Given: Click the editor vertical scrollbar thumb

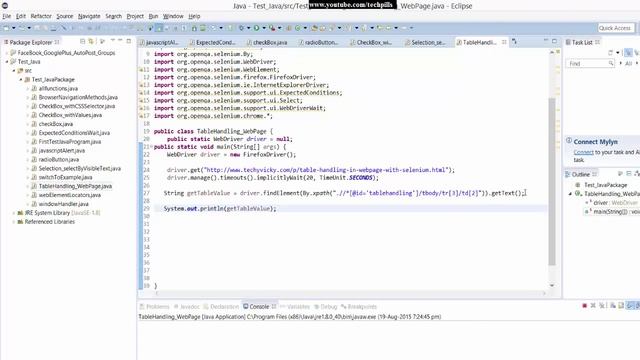Looking at the screenshot, I should [x=552, y=182].
